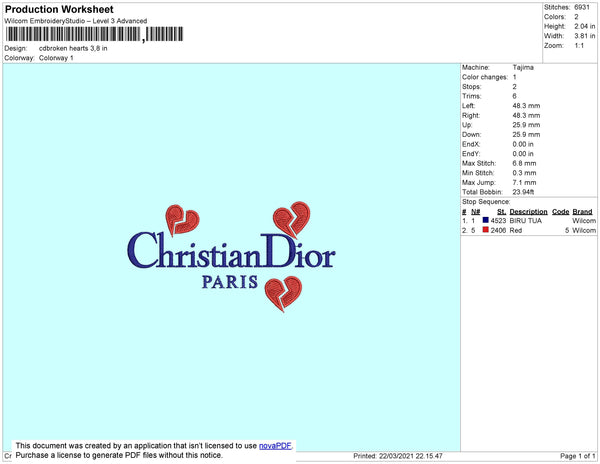Click the Total Bobbin value '23.94ft'

click(x=523, y=192)
